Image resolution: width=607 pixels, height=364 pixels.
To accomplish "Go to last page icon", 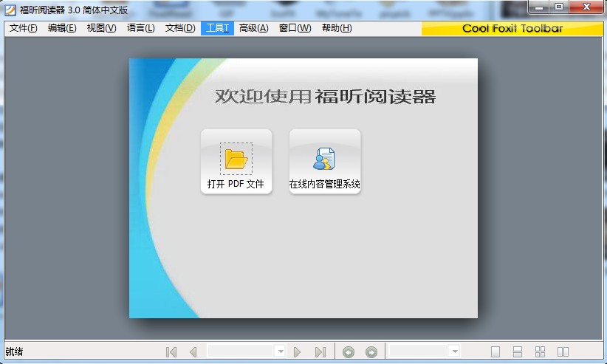I will tap(320, 351).
